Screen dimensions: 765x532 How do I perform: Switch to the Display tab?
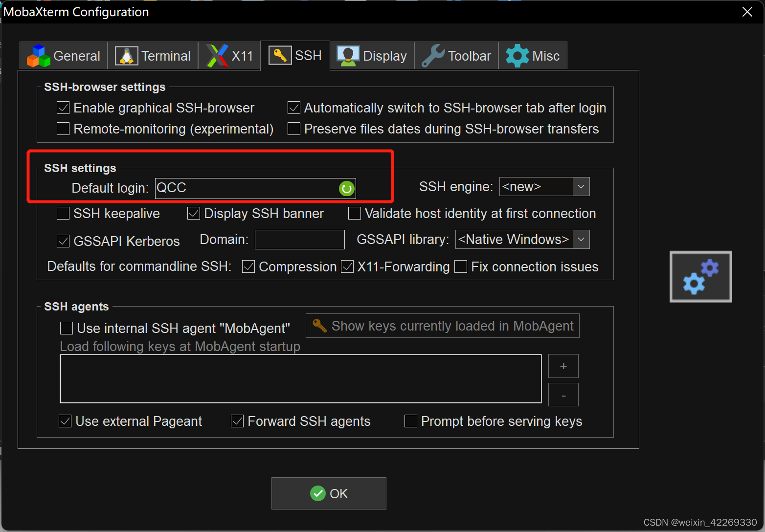[371, 55]
